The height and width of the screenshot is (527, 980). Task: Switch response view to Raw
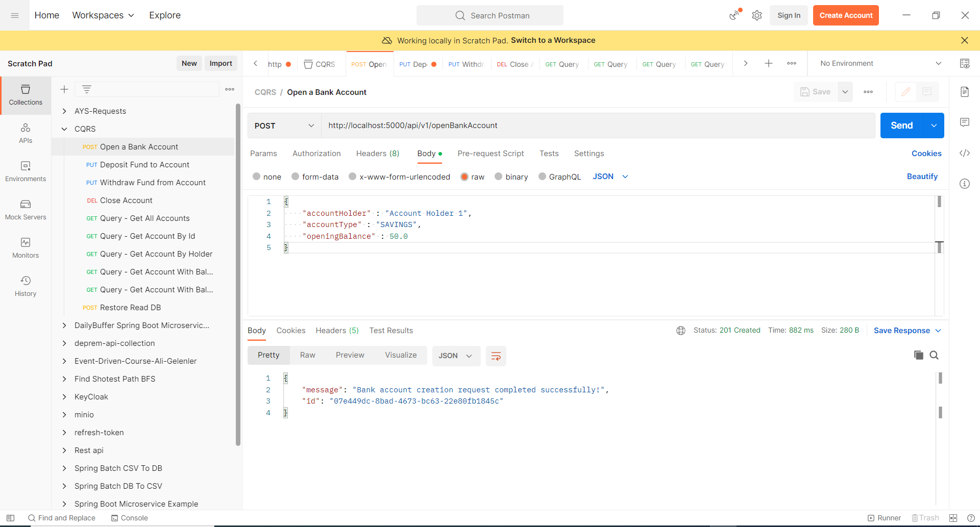pyautogui.click(x=308, y=355)
